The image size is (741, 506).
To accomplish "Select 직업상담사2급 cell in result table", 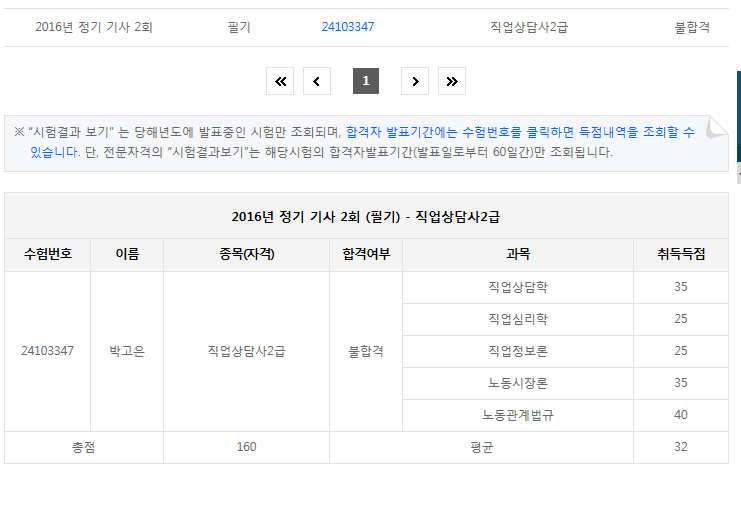I will [247, 351].
